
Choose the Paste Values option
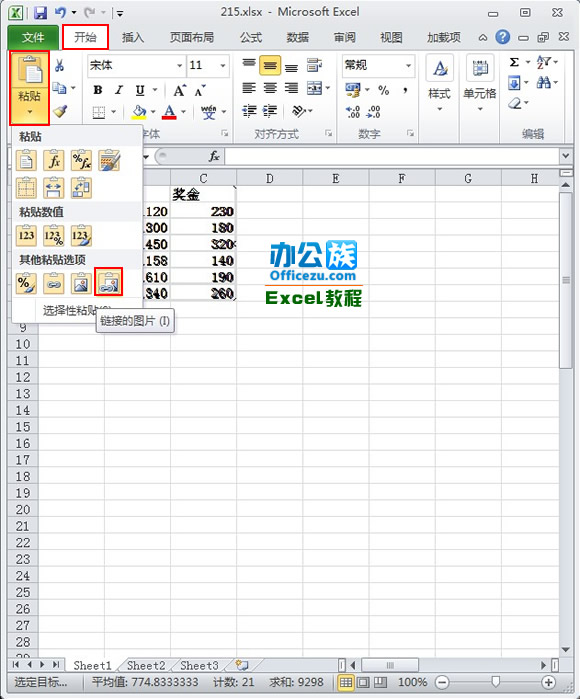(x=26, y=236)
